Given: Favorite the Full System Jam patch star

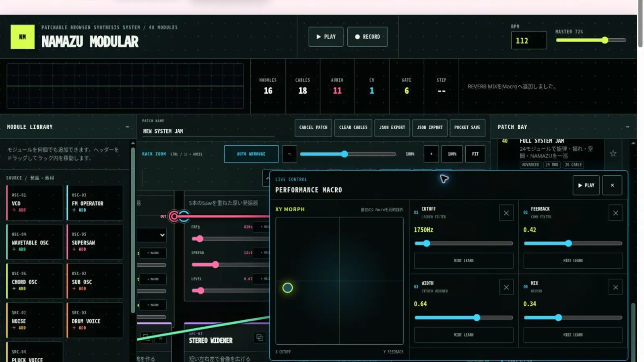Looking at the screenshot, I should pos(613,153).
